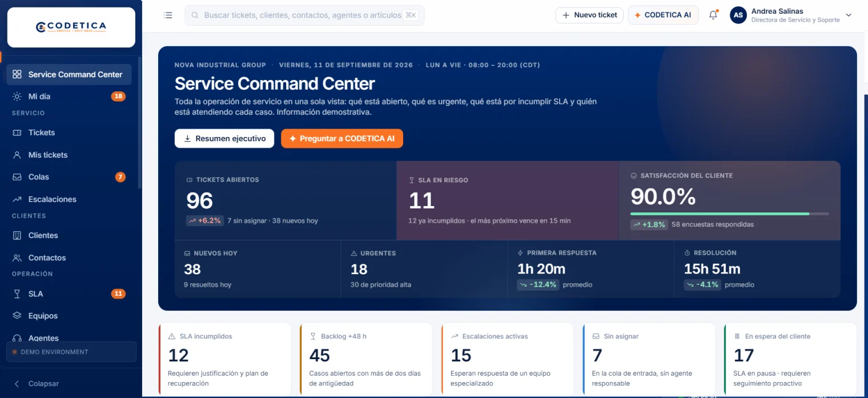Open Equipos menu item
Image resolution: width=868 pixels, height=398 pixels.
pyautogui.click(x=69, y=316)
